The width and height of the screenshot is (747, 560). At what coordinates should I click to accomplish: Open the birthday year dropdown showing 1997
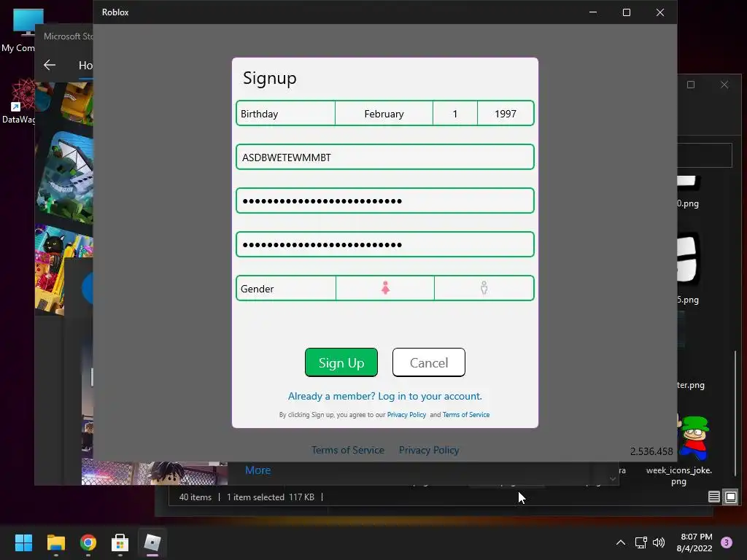(x=506, y=114)
